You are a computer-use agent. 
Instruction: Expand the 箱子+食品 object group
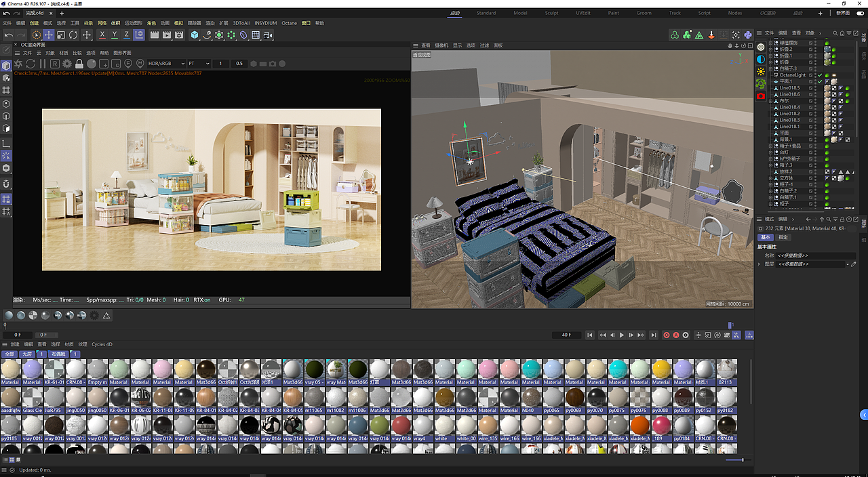click(770, 146)
